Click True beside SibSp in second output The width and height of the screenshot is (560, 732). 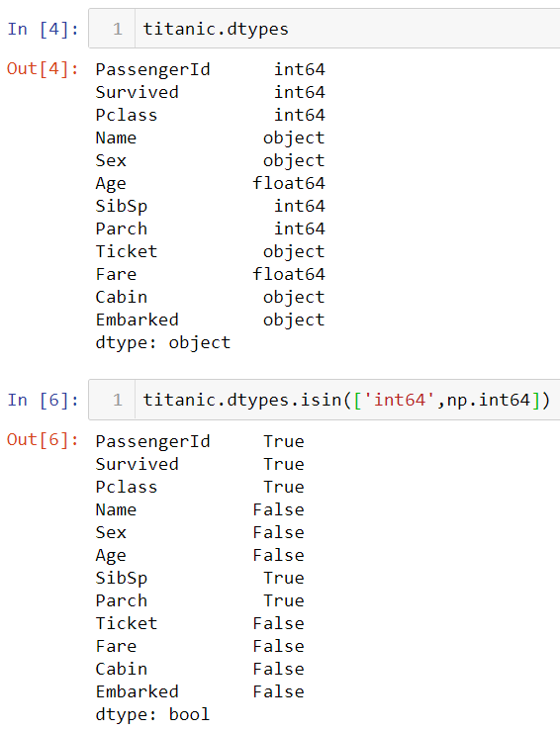pyautogui.click(x=284, y=578)
